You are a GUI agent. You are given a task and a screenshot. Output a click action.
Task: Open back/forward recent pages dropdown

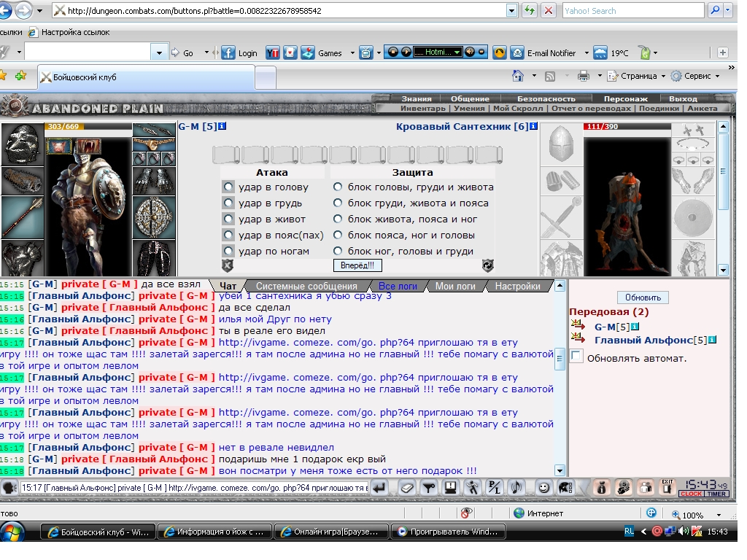tap(39, 10)
